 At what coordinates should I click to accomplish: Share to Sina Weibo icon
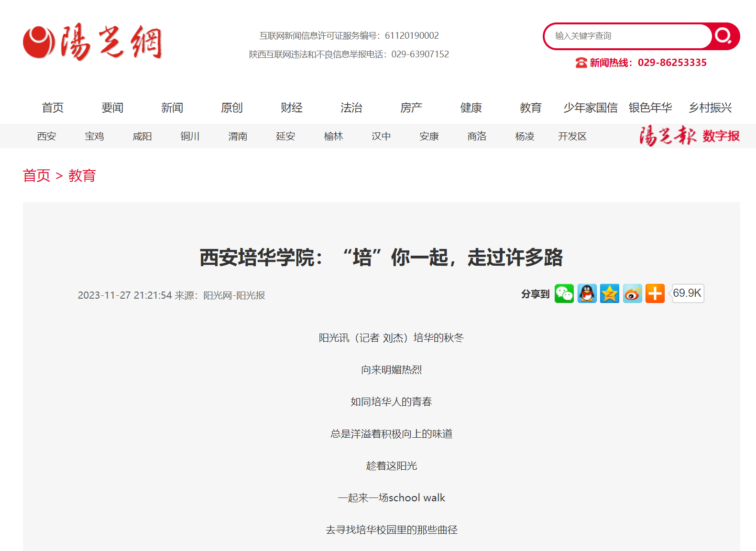[x=632, y=293]
